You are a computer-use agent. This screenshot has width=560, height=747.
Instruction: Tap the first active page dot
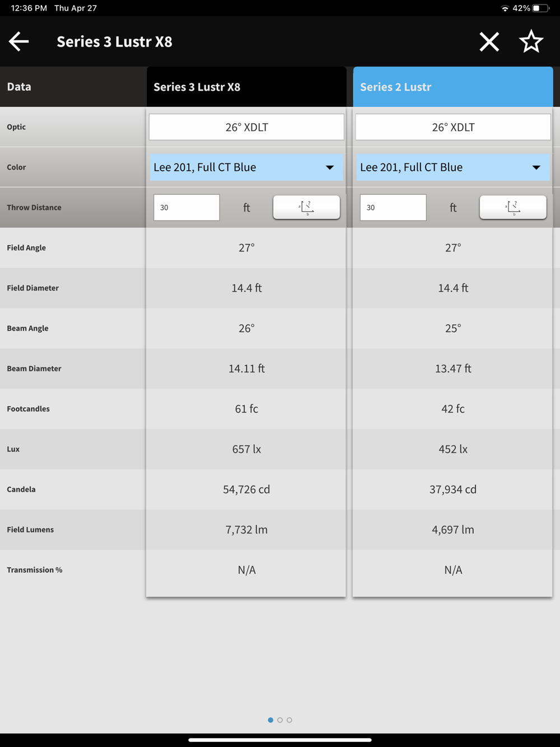click(270, 720)
